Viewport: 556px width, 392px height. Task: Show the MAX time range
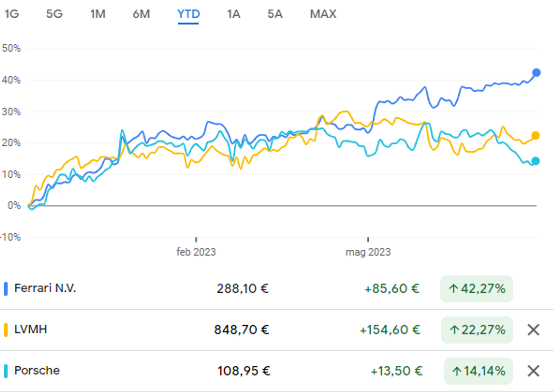point(323,14)
